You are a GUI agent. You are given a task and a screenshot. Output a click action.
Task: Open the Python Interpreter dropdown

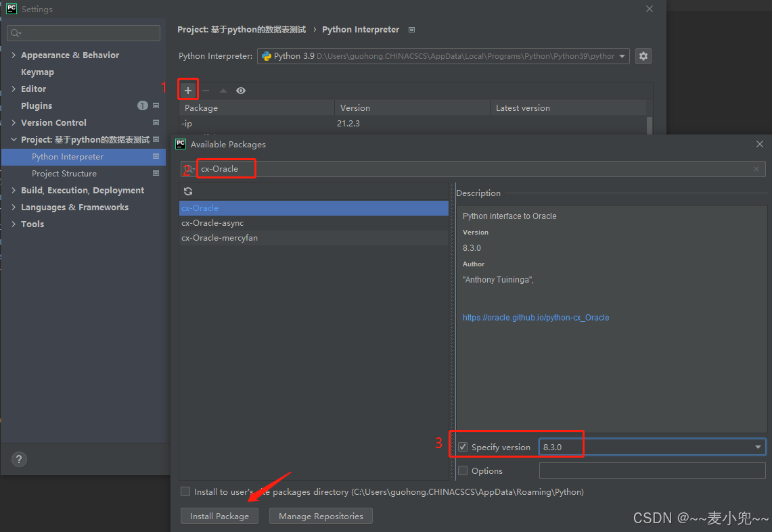[622, 56]
